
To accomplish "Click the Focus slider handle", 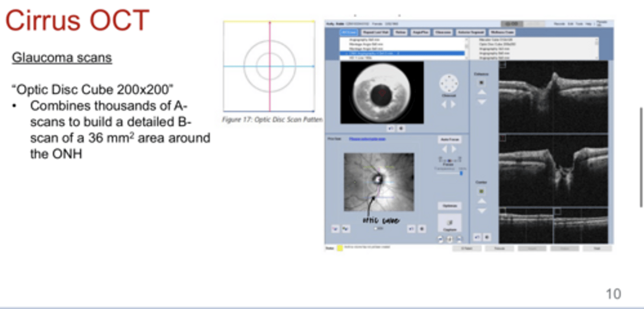I will (x=449, y=160).
